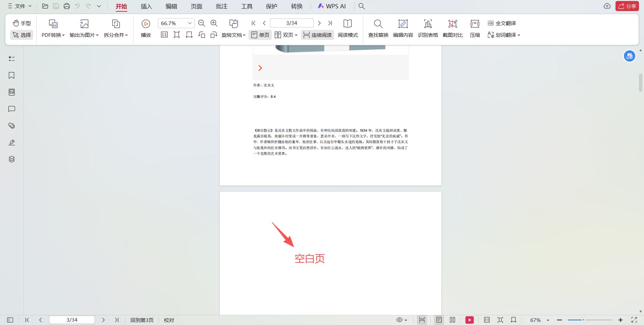The image size is (644, 325).
Task: Open the comments panel in the sidebar
Action: tap(11, 109)
